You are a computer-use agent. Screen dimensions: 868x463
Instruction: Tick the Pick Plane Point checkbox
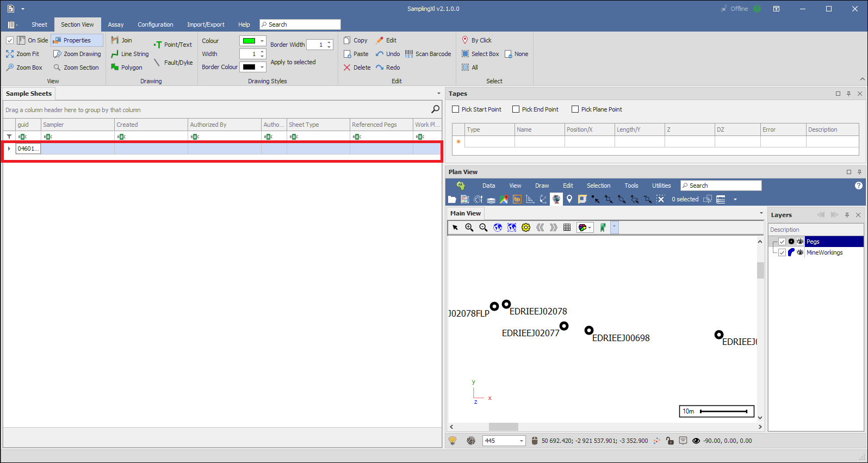click(575, 109)
